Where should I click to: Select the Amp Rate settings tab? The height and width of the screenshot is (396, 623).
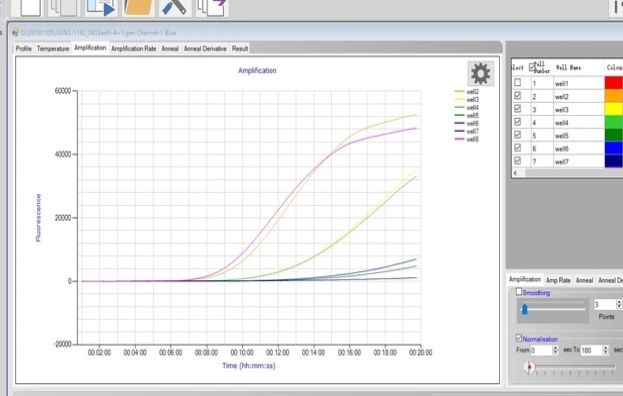558,280
